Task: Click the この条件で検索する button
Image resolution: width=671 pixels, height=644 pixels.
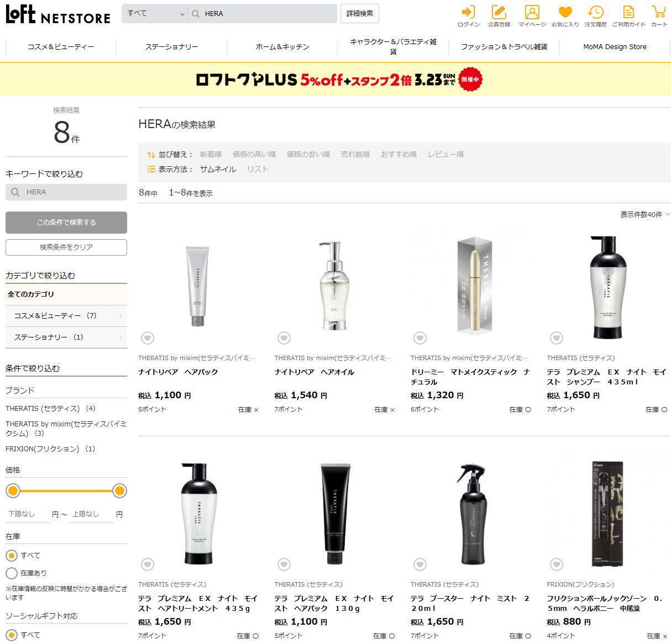Action: (66, 223)
